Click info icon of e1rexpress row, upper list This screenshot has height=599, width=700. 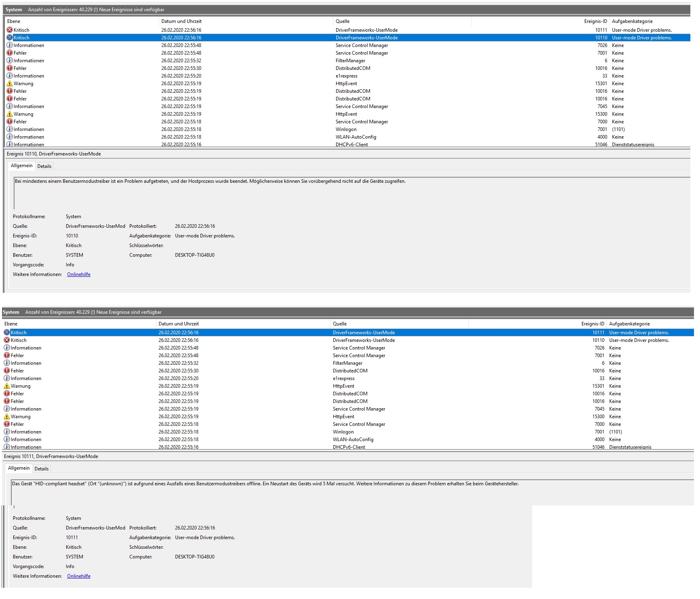click(10, 76)
